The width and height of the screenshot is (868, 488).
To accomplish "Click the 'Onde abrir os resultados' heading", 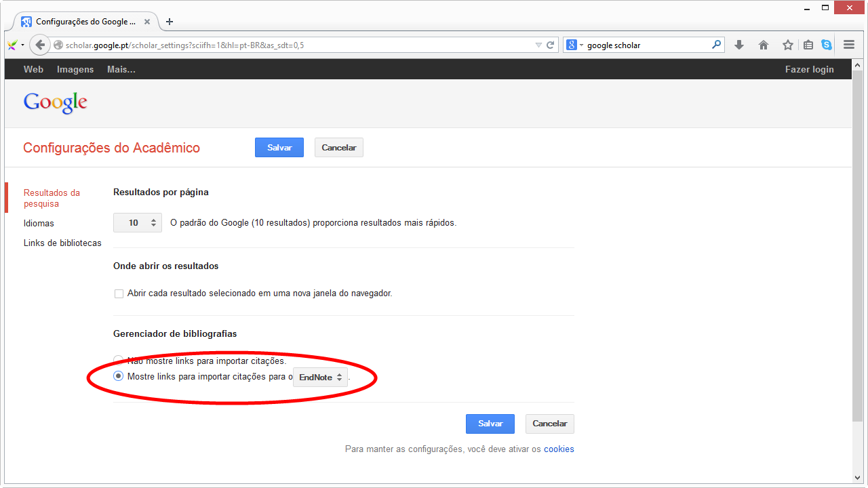I will tap(166, 266).
